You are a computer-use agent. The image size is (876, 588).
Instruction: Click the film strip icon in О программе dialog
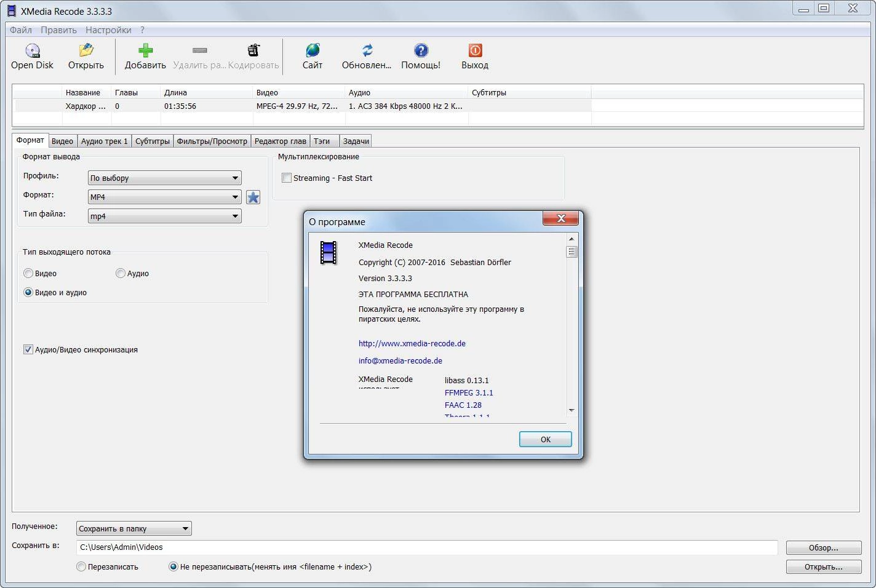328,252
